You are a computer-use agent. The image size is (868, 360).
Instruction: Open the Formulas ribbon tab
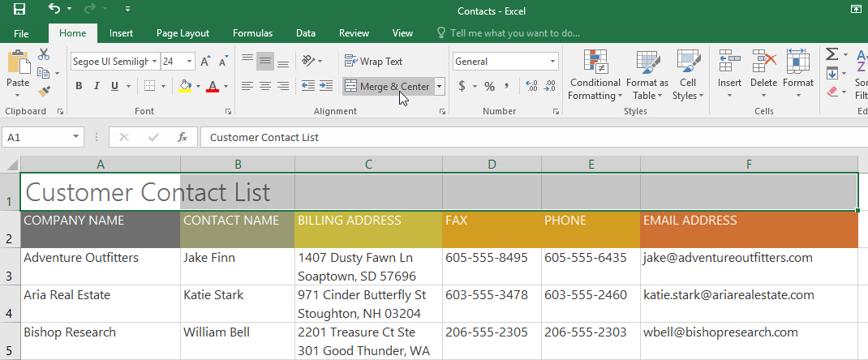(x=252, y=33)
